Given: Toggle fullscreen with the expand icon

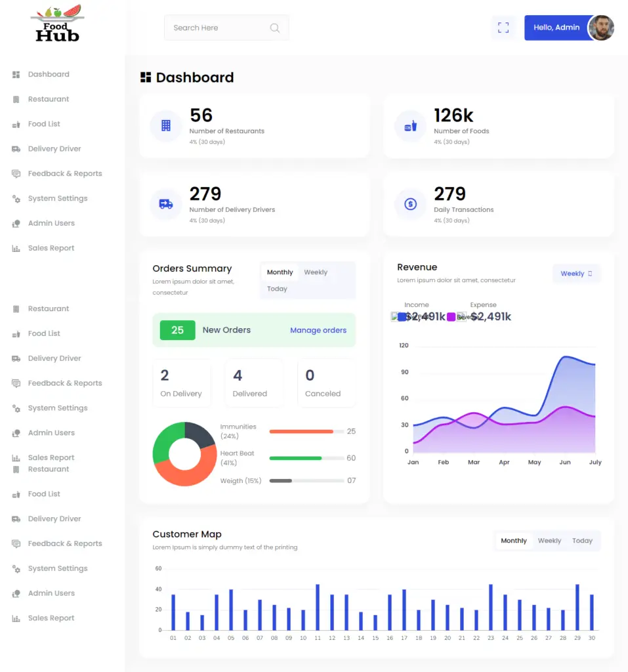Looking at the screenshot, I should tap(503, 28).
